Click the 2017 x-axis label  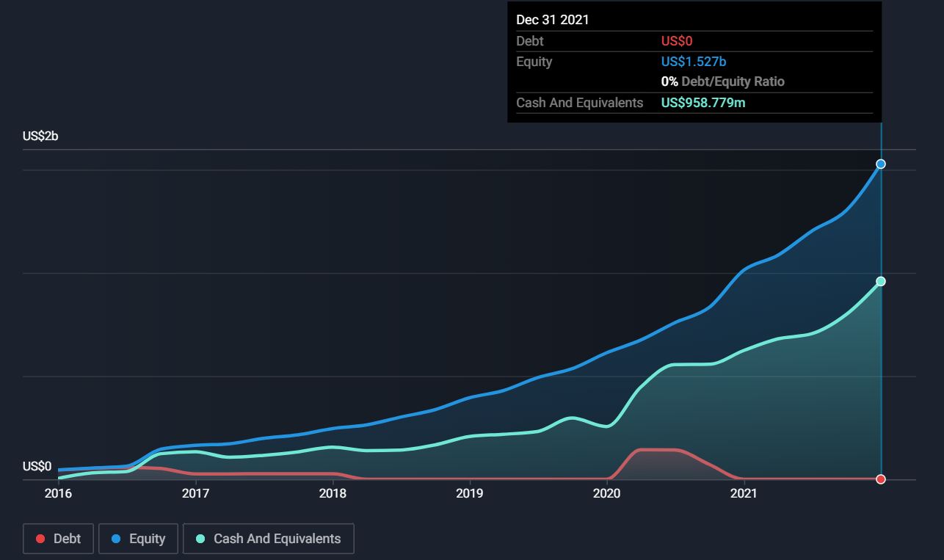(195, 493)
